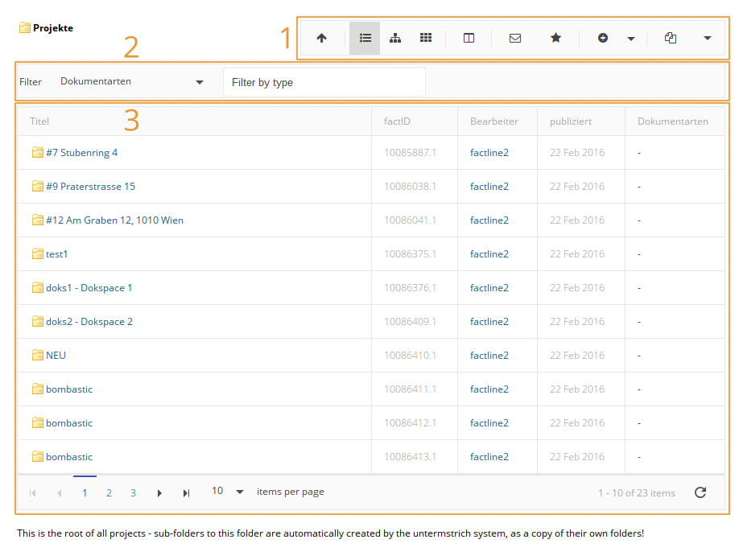Expand the dropdown next to the plus icon
Image resolution: width=739 pixels, height=560 pixels.
[630, 38]
